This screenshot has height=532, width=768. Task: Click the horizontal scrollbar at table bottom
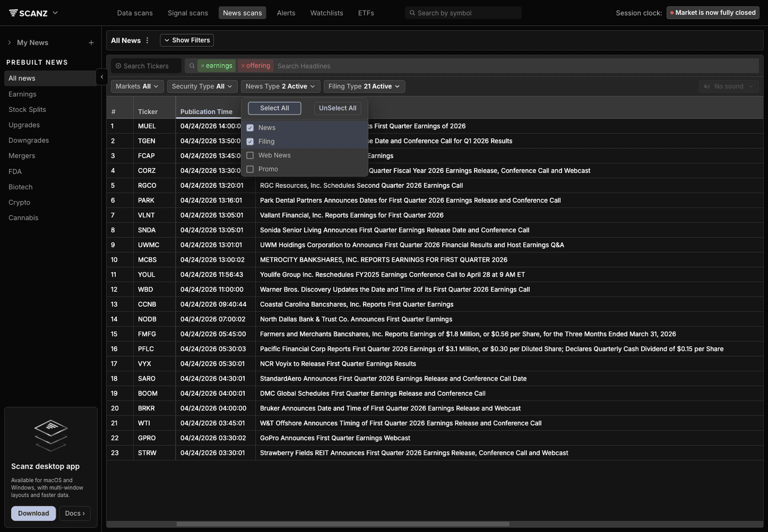(x=343, y=524)
